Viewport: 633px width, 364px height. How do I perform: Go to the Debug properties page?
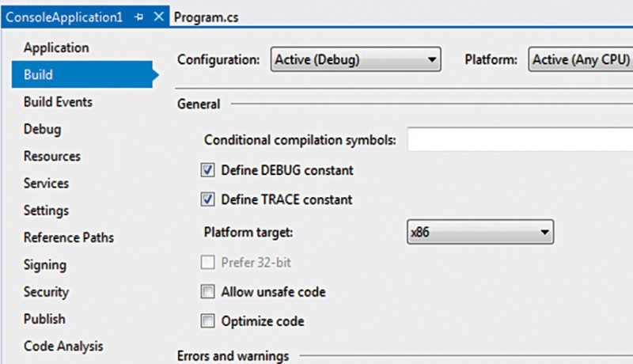(x=42, y=129)
